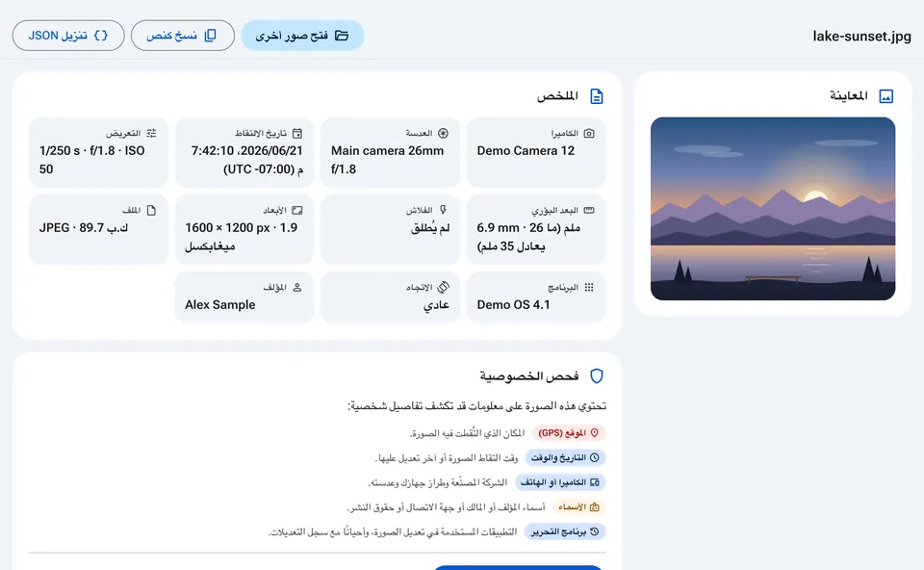Click the orientation rotate icon
The image size is (924, 570).
click(x=443, y=287)
